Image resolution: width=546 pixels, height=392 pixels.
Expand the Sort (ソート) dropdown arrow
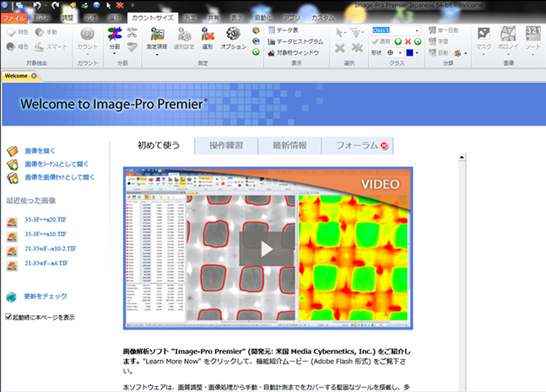pos(532,55)
